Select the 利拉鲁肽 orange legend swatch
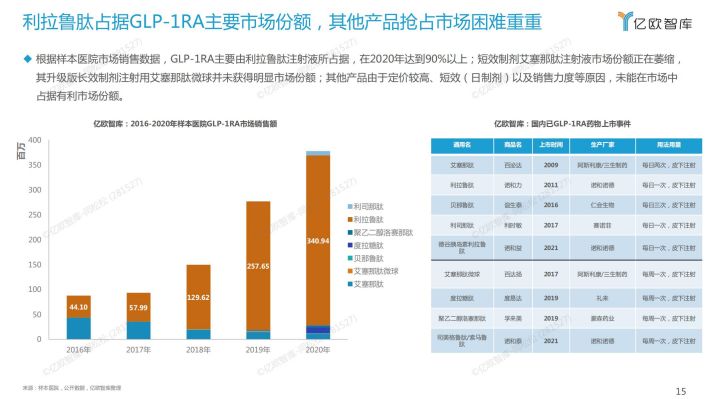Viewport: 710px width, 399px height. pyautogui.click(x=350, y=220)
